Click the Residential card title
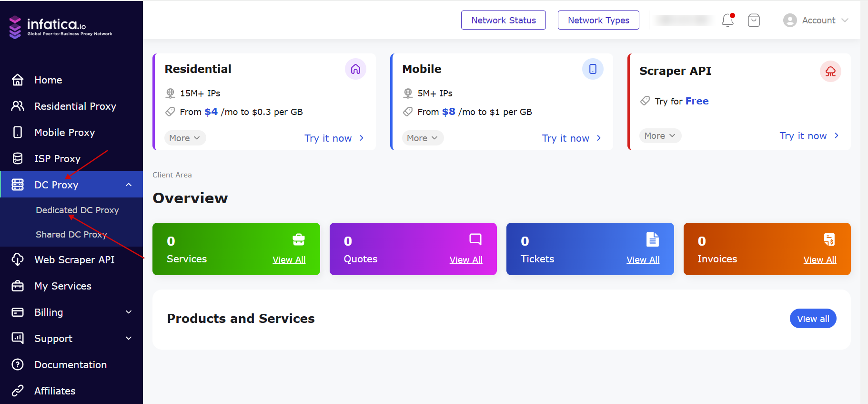 click(x=198, y=69)
